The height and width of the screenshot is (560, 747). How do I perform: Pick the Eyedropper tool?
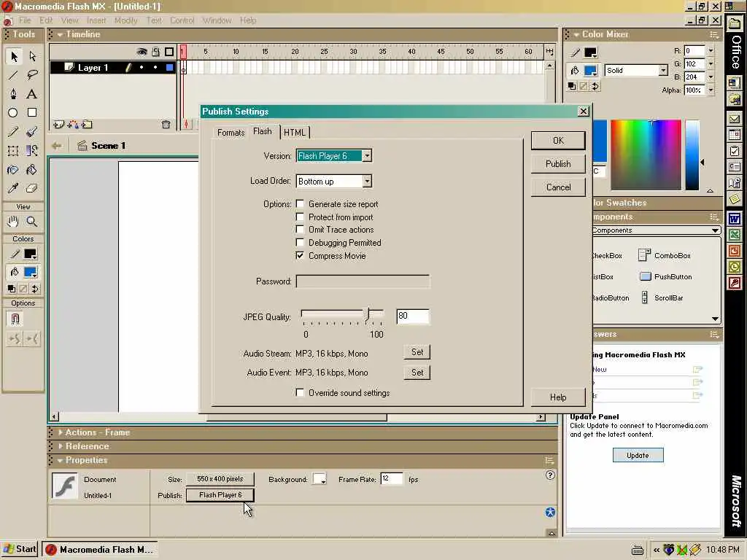tap(13, 188)
